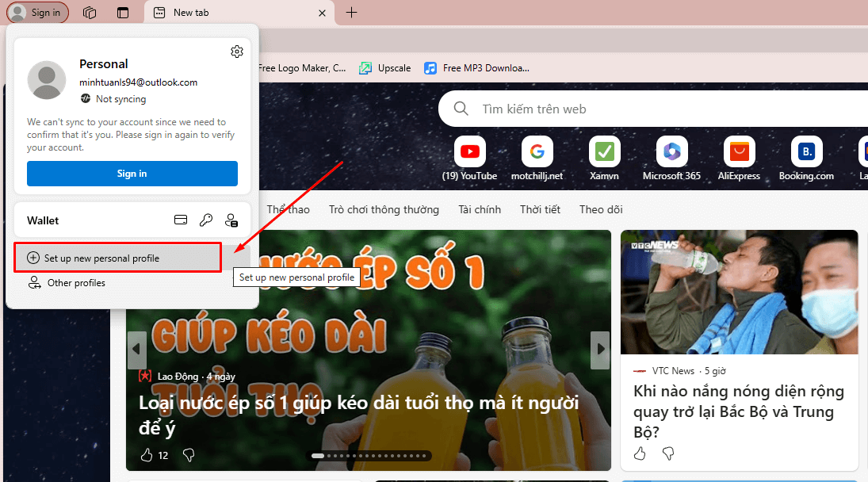The height and width of the screenshot is (482, 868).
Task: Close the New tab
Action: point(322,13)
